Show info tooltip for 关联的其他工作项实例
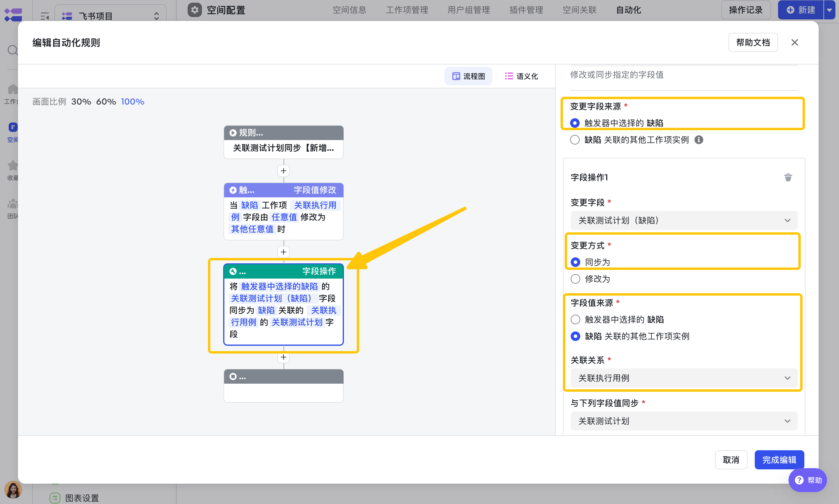Image resolution: width=839 pixels, height=504 pixels. coord(699,139)
